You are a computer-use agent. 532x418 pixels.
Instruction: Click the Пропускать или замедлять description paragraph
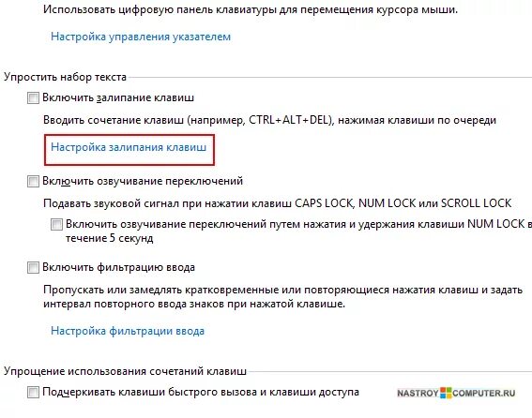coord(283,297)
